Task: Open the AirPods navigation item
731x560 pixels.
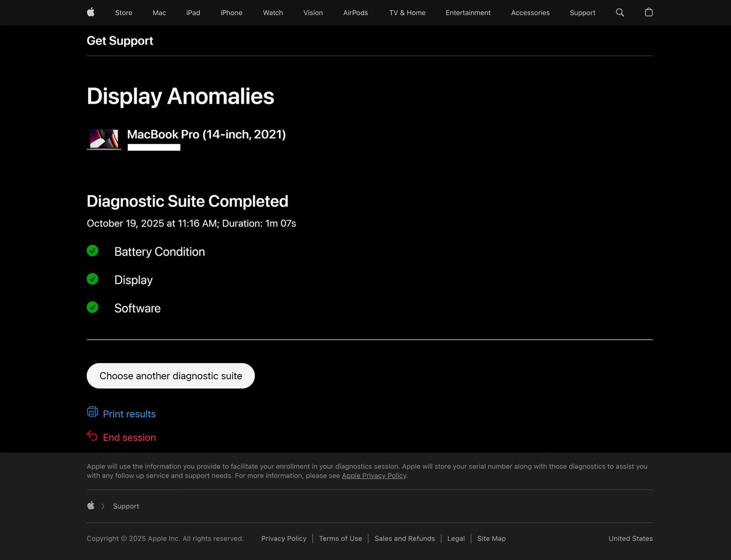Action: pyautogui.click(x=355, y=13)
